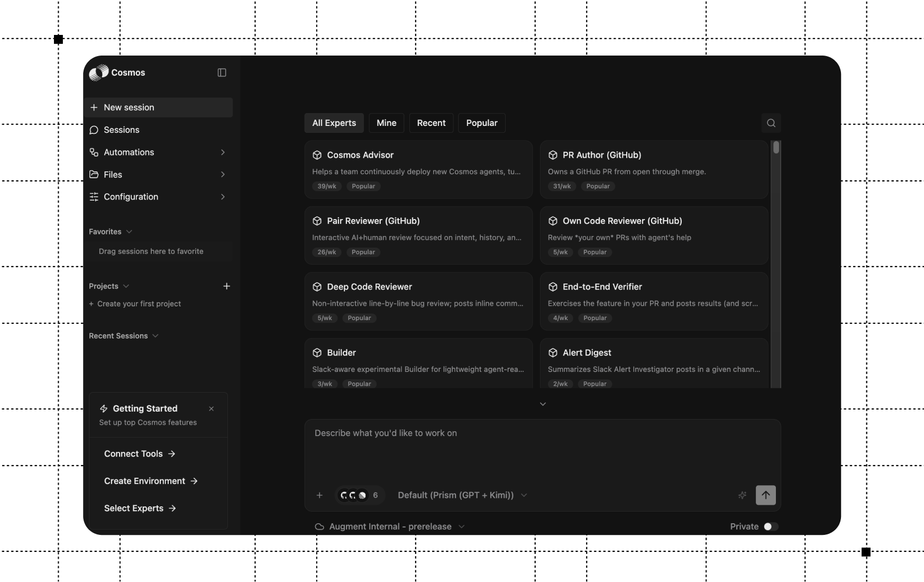924x582 pixels.
Task: Click the cube icon on End-to-End Verifier
Action: (553, 287)
